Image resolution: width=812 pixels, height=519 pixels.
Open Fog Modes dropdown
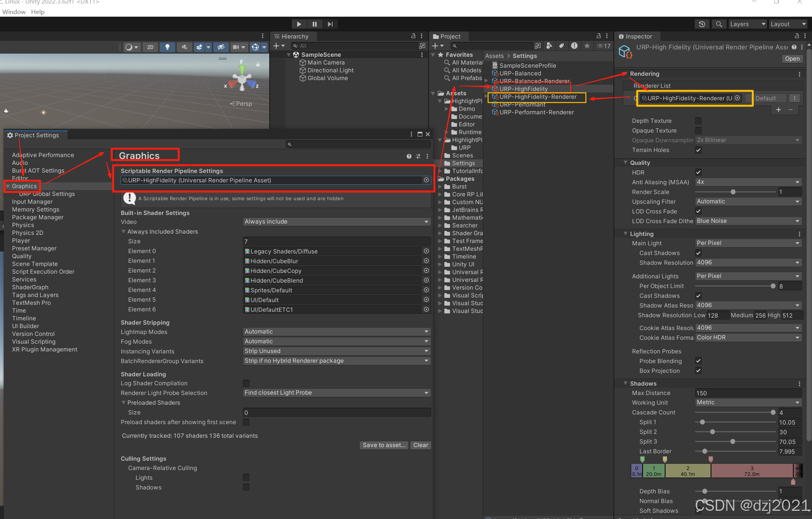(x=336, y=341)
